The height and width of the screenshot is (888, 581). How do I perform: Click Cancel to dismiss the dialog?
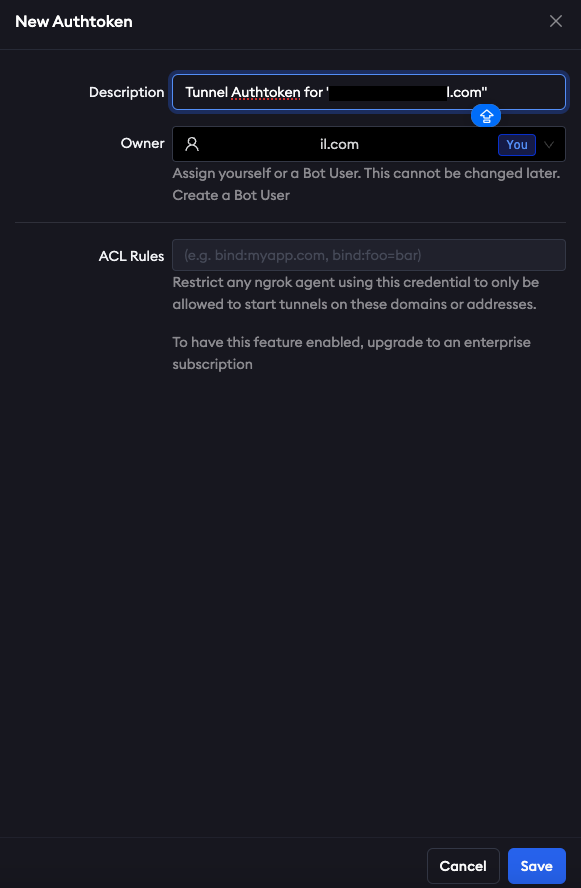point(463,865)
